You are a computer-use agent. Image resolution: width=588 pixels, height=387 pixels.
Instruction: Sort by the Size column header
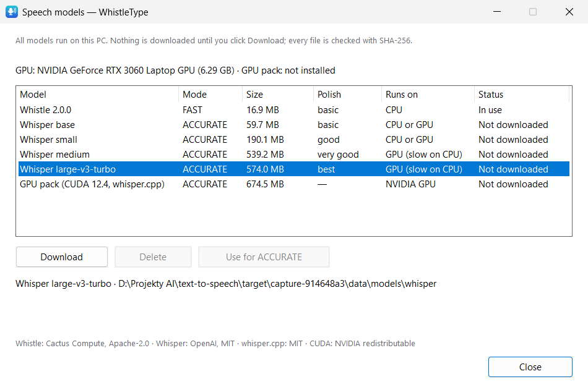tap(278, 95)
